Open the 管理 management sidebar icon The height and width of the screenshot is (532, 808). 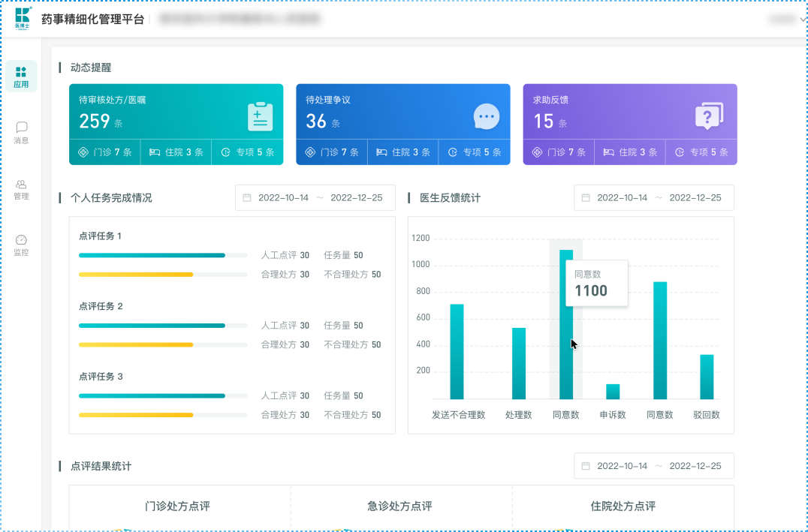click(21, 189)
